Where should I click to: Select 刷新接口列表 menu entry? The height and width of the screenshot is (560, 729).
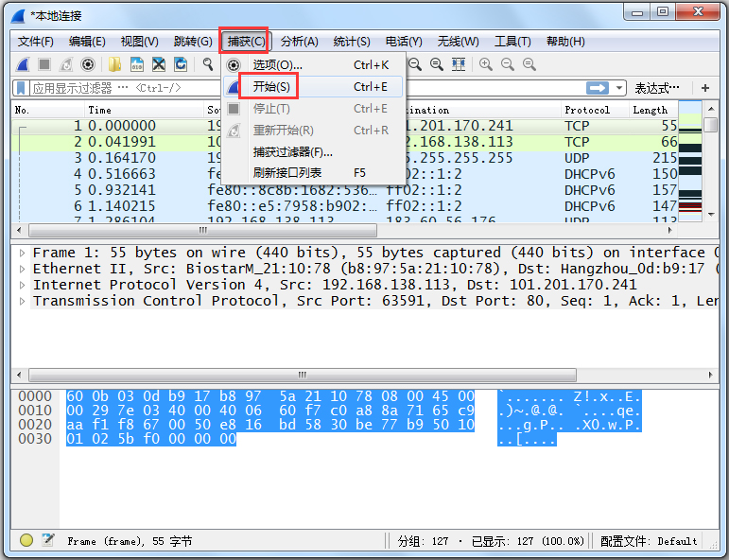pos(287,173)
